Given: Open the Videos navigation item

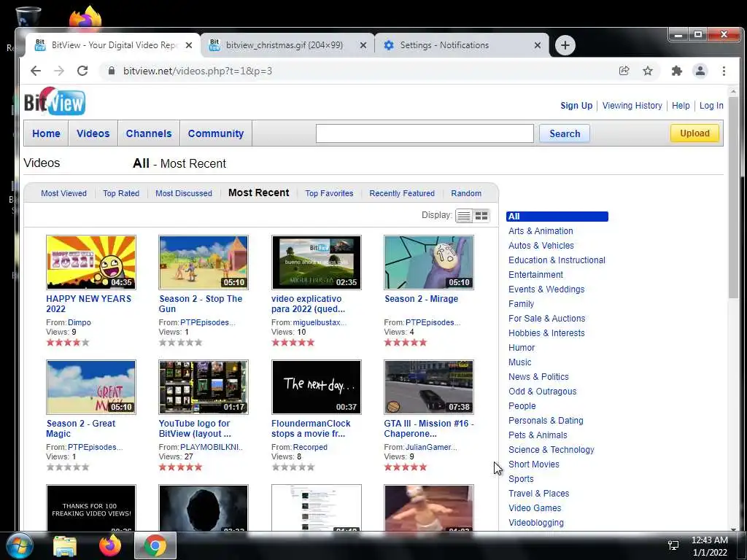Looking at the screenshot, I should [93, 134].
